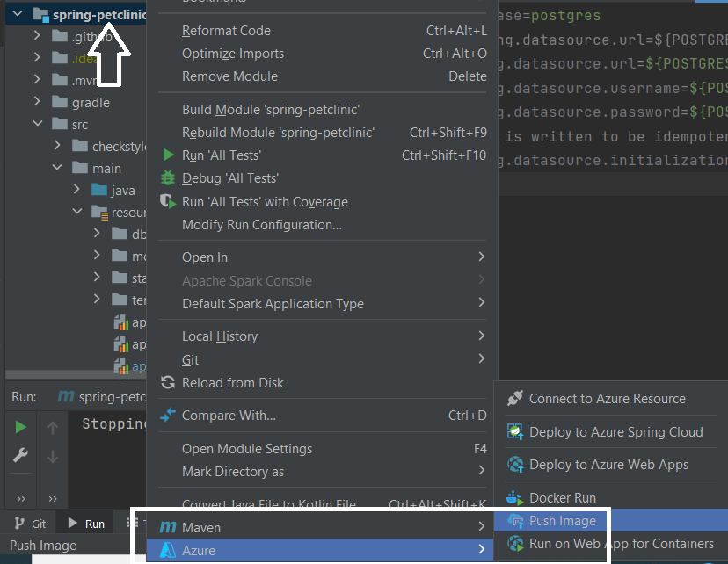The height and width of the screenshot is (564, 728).
Task: Select Docker Run in Azure submenu
Action: point(611,498)
